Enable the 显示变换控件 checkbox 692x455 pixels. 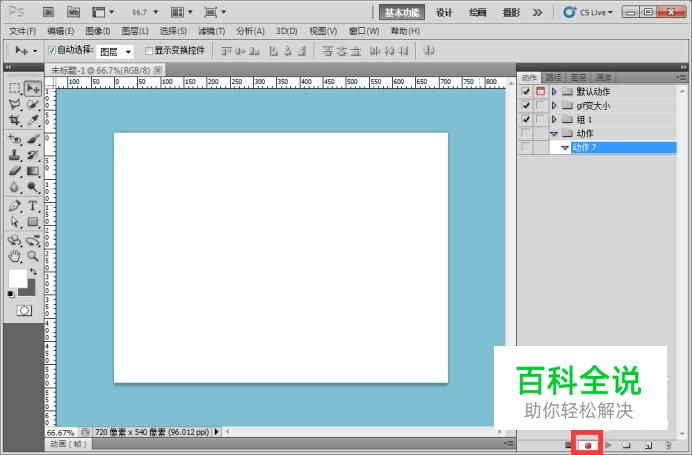click(x=149, y=51)
